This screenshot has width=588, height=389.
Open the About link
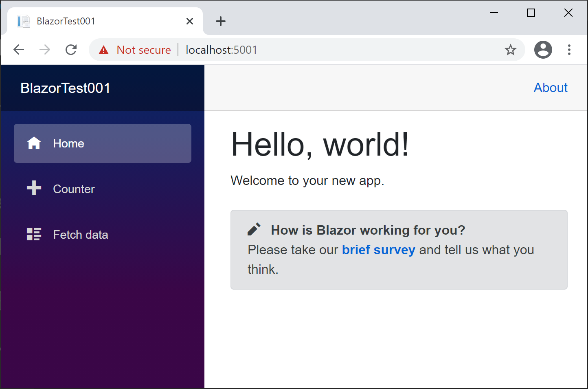(x=551, y=88)
